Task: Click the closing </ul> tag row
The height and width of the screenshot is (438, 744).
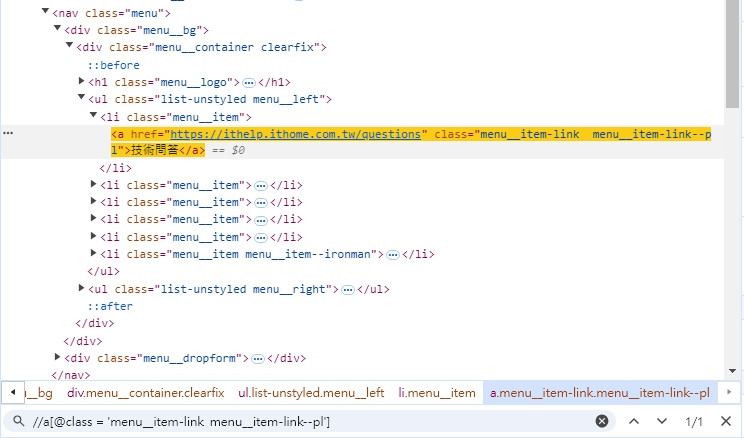Action: (103, 271)
